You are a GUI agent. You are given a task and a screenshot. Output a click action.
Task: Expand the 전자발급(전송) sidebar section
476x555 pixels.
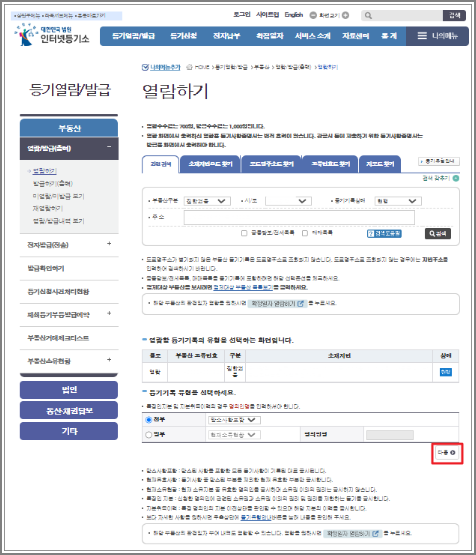click(x=109, y=244)
